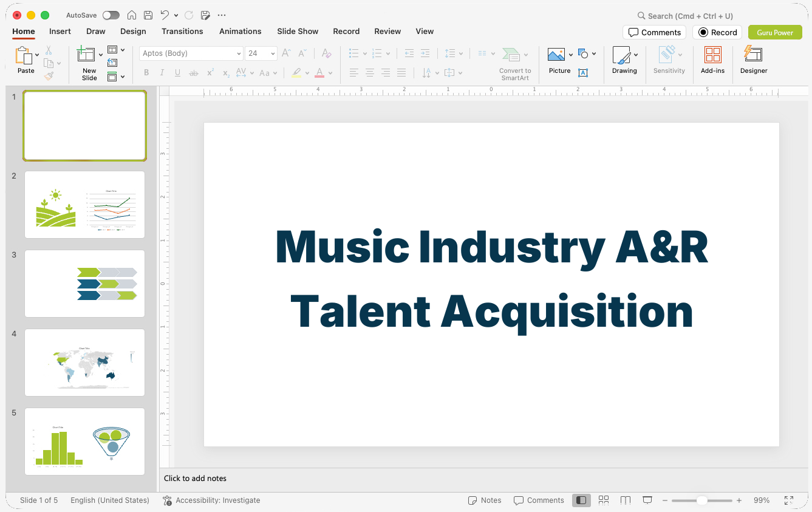The width and height of the screenshot is (812, 512).
Task: Expand the Paste options arrow
Action: (37, 55)
